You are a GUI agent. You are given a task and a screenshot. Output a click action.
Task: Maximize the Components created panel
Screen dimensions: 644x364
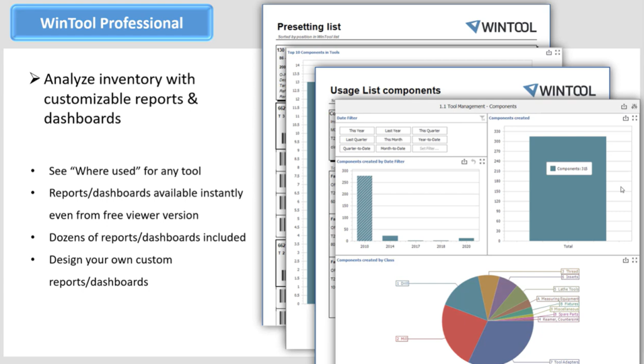click(635, 118)
